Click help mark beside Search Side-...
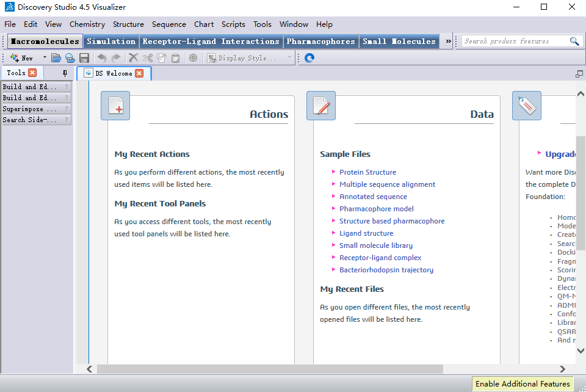Image resolution: width=586 pixels, height=392 pixels. click(x=67, y=120)
